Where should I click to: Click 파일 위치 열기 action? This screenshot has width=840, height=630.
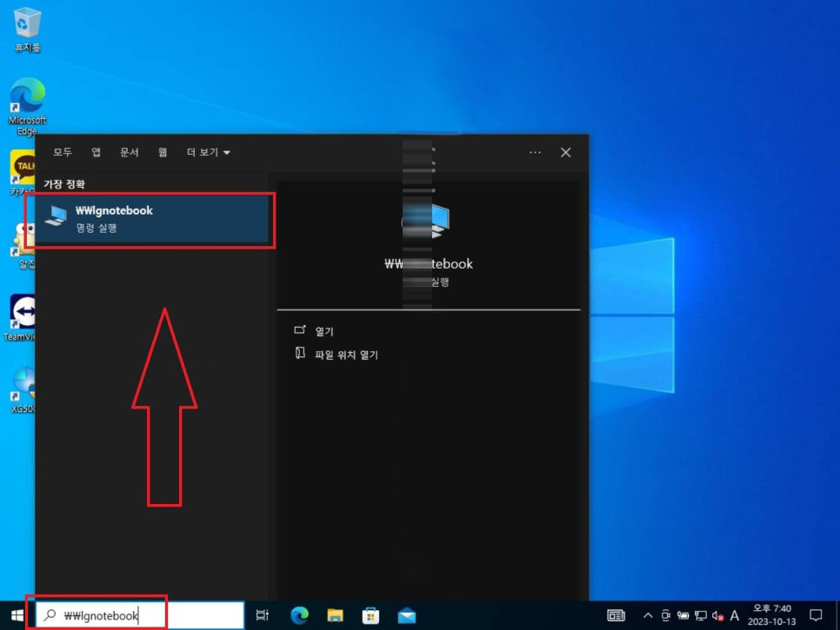coord(337,355)
